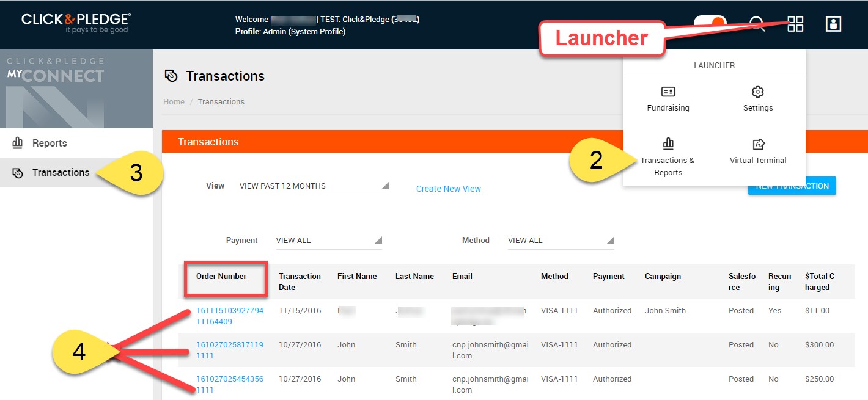The height and width of the screenshot is (400, 868).
Task: Click the $250.00 total charged cell
Action: point(820,379)
